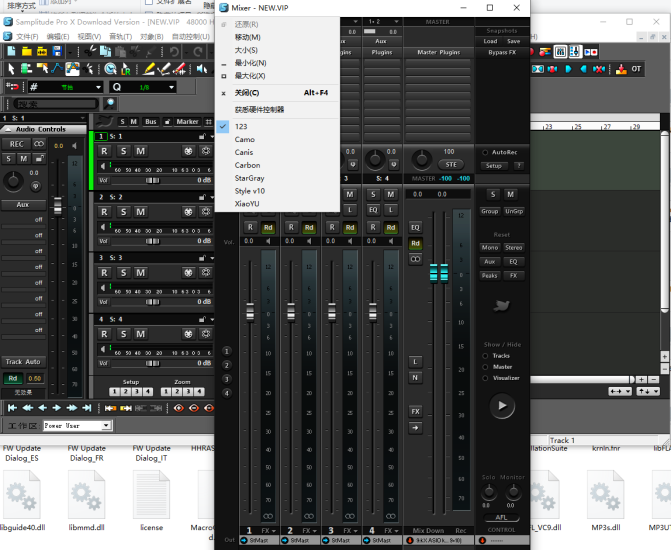671x550 pixels.
Task: Toggle the snap magnet icon
Action: tap(12, 87)
